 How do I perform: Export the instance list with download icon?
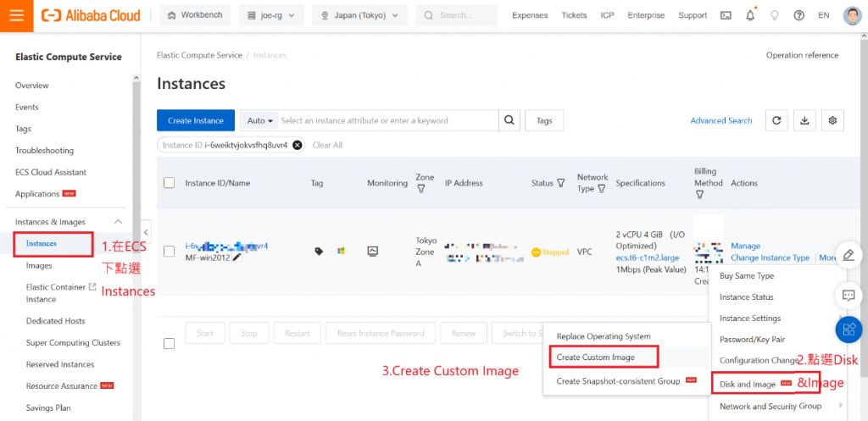(805, 120)
